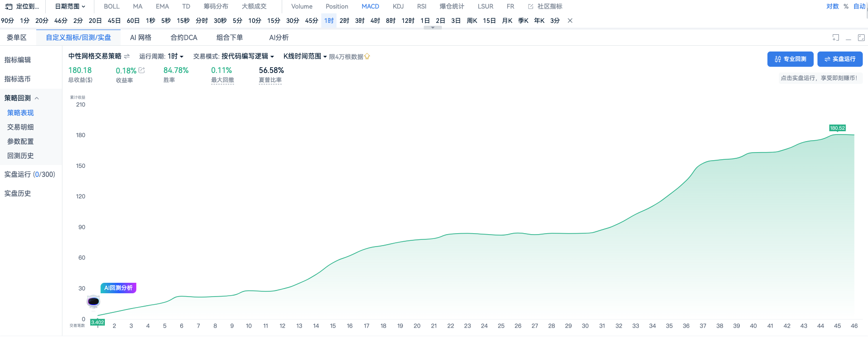This screenshot has width=868, height=340.
Task: Select the 4时 timeframe
Action: [375, 21]
